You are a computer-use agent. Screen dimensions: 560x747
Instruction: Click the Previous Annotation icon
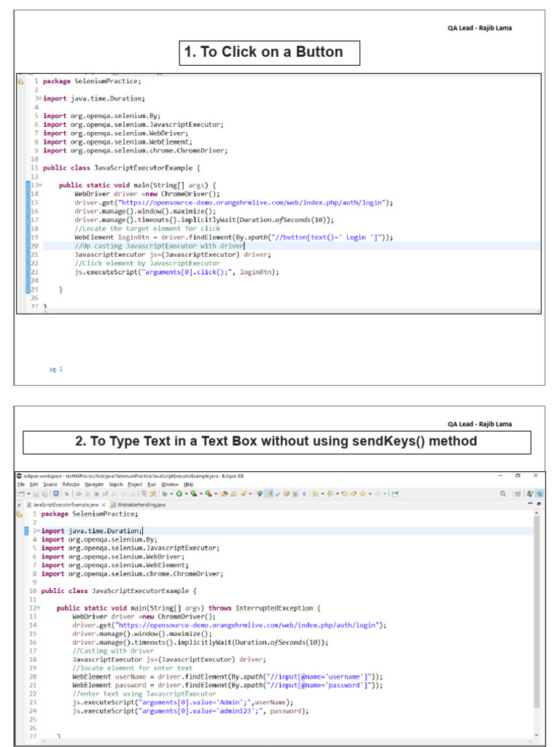click(x=330, y=494)
